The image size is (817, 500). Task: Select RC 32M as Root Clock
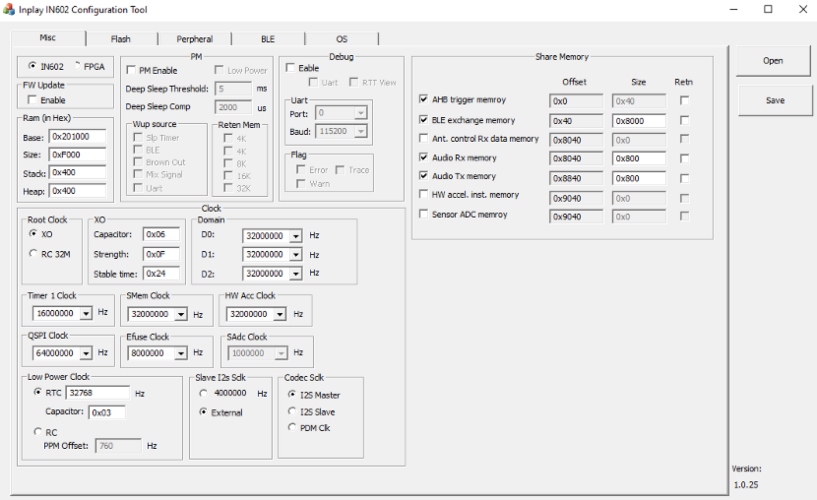point(33,254)
